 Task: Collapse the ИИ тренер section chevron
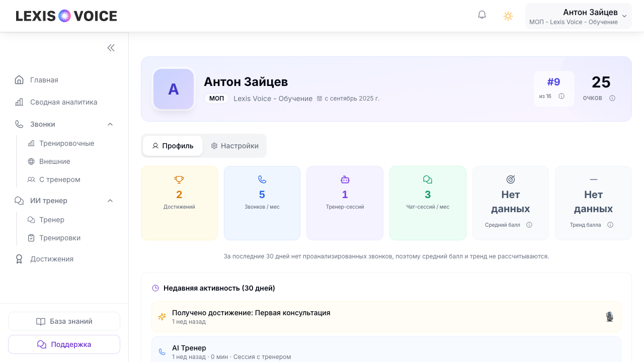110,201
